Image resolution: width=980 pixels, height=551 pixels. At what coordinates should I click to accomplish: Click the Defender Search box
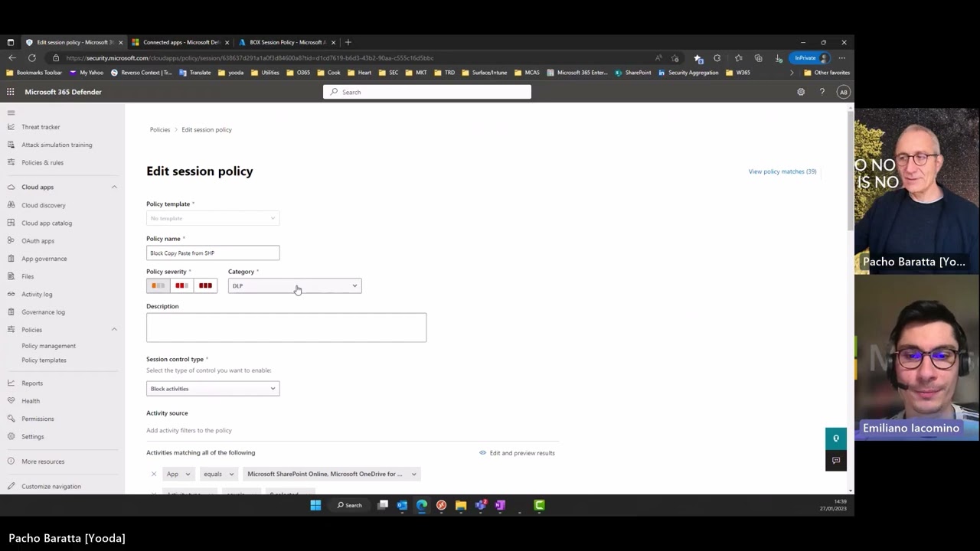[426, 92]
